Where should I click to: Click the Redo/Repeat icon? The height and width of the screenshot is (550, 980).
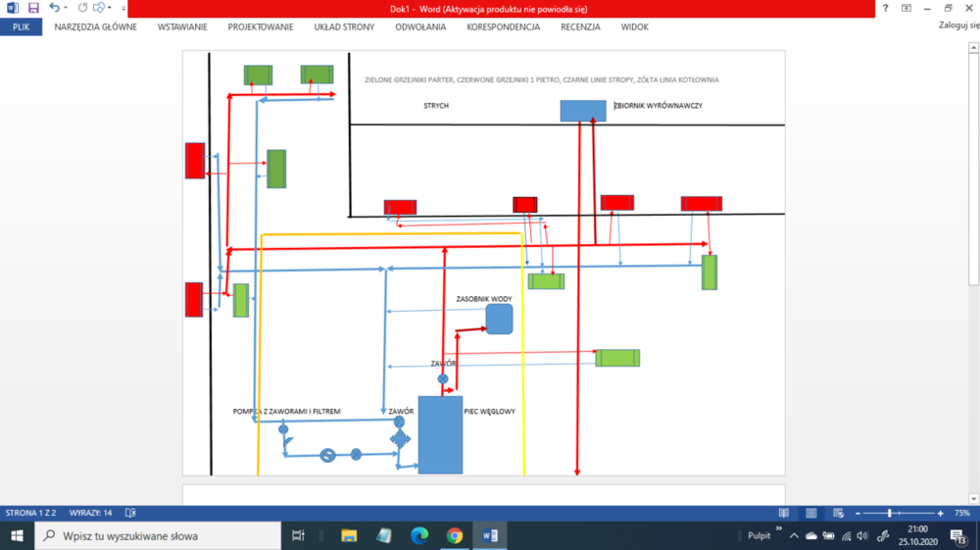click(x=82, y=8)
